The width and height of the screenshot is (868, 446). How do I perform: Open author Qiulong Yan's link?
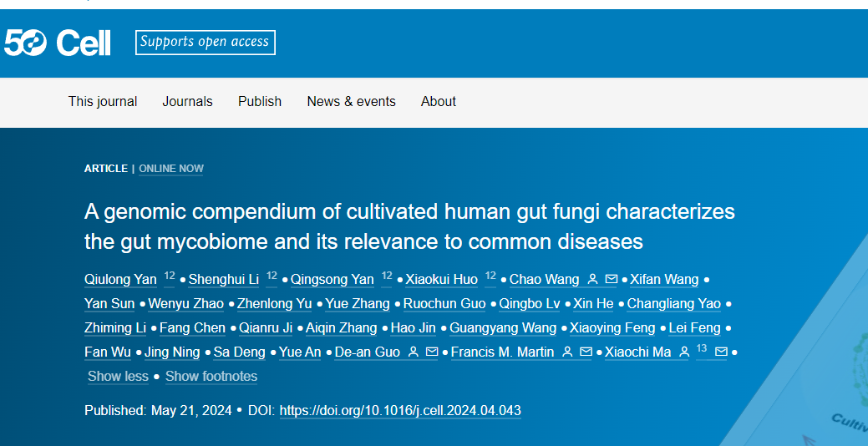120,280
